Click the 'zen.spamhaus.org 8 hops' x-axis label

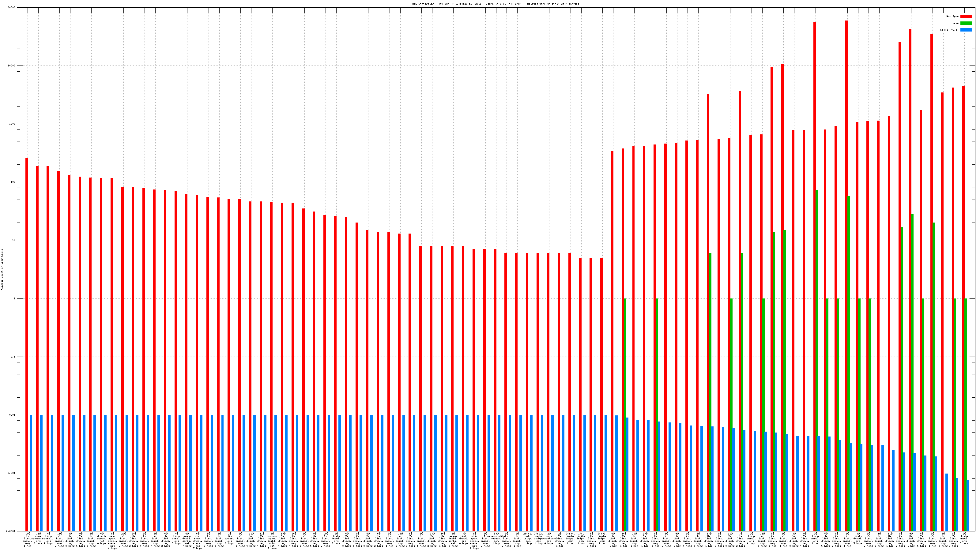pos(38,539)
